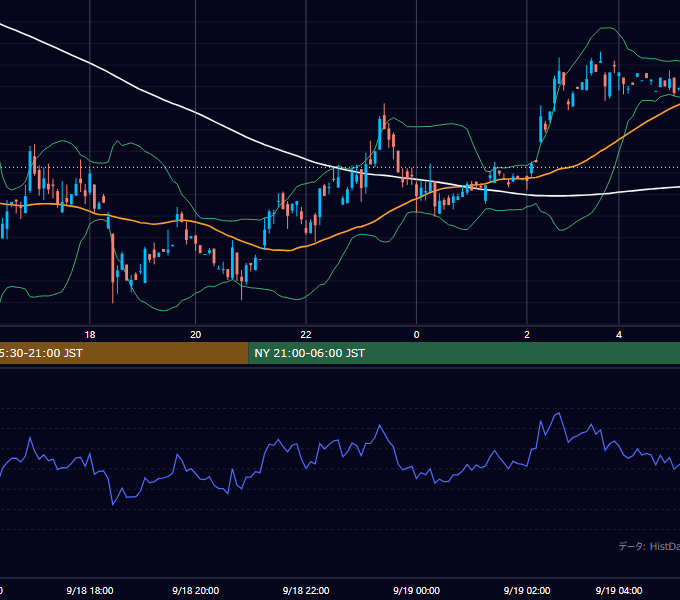The image size is (680, 600).
Task: Click the "22" hour label on price chart axis
Action: pos(306,335)
